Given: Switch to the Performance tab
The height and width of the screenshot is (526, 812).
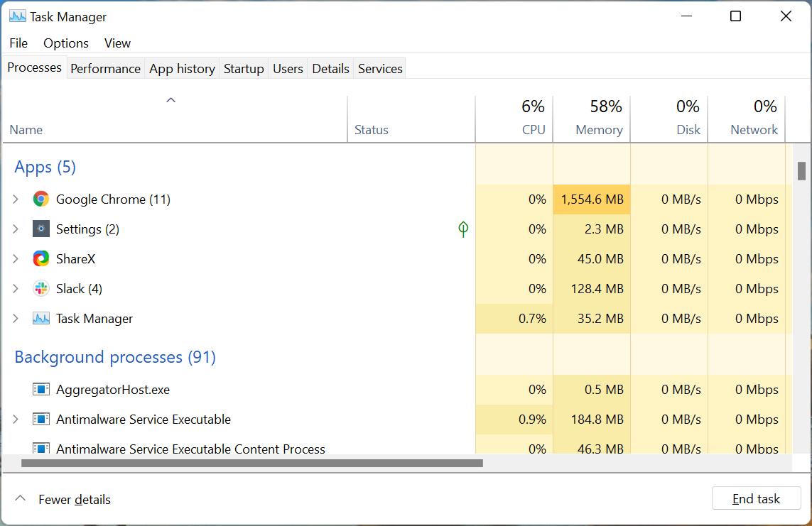Looking at the screenshot, I should coord(105,69).
